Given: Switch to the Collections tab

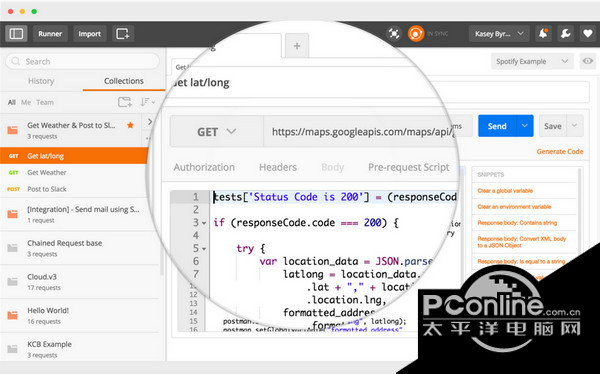Looking at the screenshot, I should 124,81.
